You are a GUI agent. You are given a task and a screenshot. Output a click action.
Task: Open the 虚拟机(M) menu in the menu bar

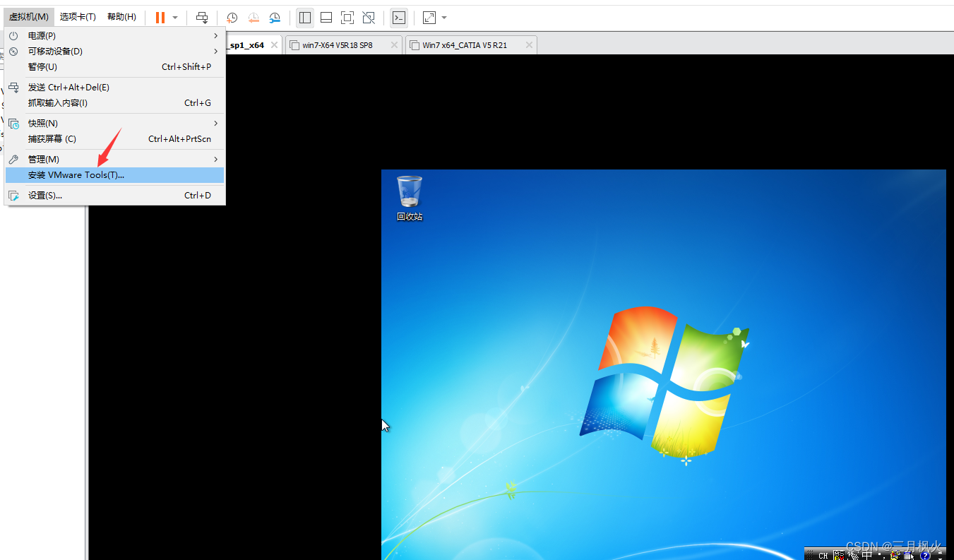pos(28,17)
